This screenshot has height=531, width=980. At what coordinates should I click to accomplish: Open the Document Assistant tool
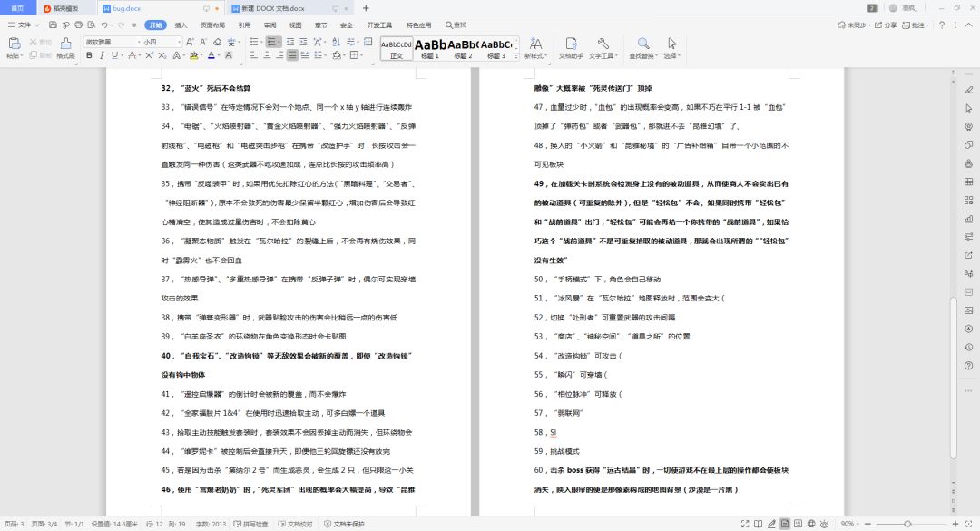(571, 47)
